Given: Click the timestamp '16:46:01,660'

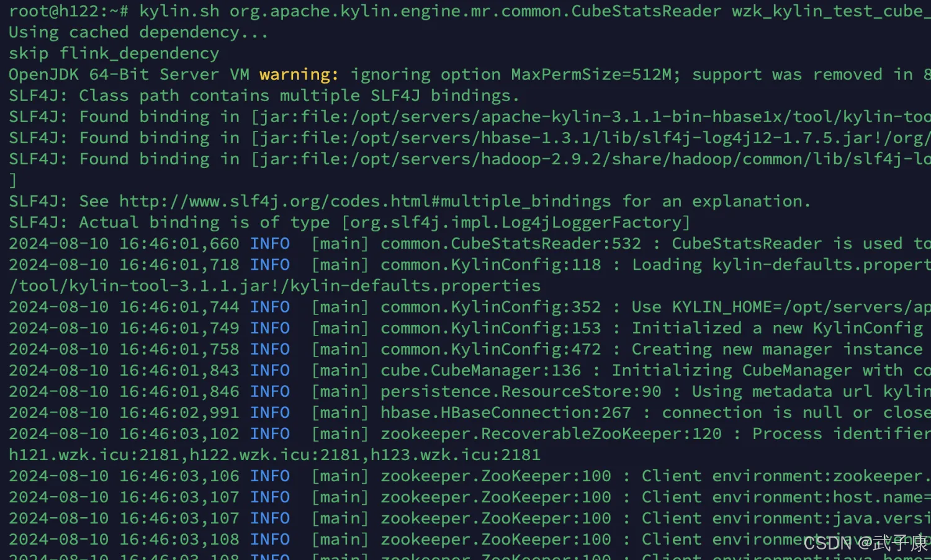Looking at the screenshot, I should click(179, 244).
